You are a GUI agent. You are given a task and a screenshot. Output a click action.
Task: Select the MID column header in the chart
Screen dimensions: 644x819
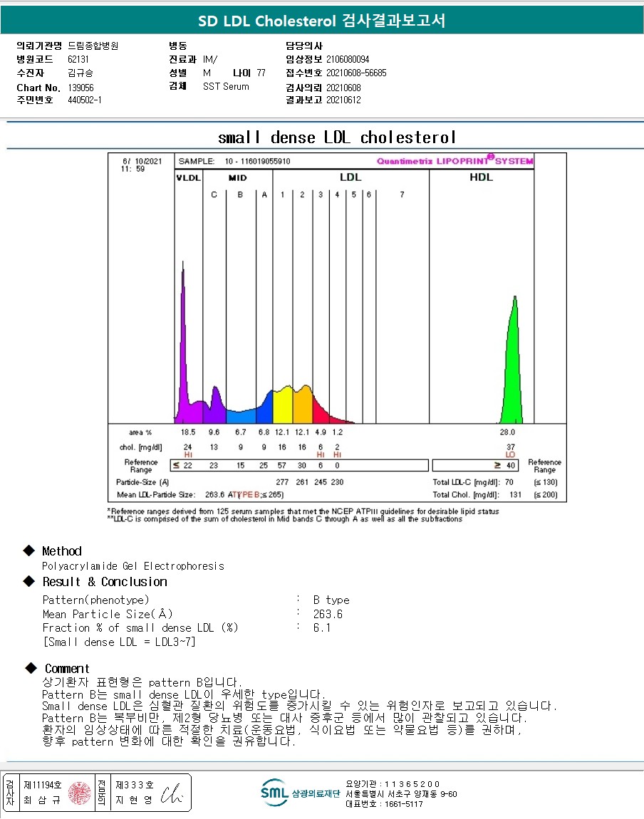click(237, 177)
